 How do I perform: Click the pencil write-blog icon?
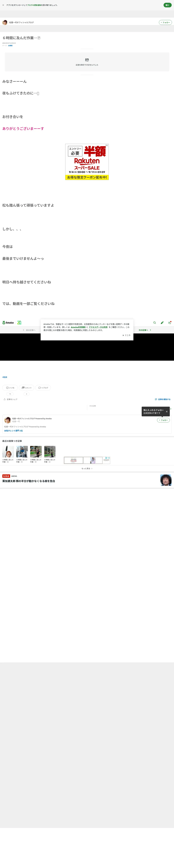(x=162, y=322)
